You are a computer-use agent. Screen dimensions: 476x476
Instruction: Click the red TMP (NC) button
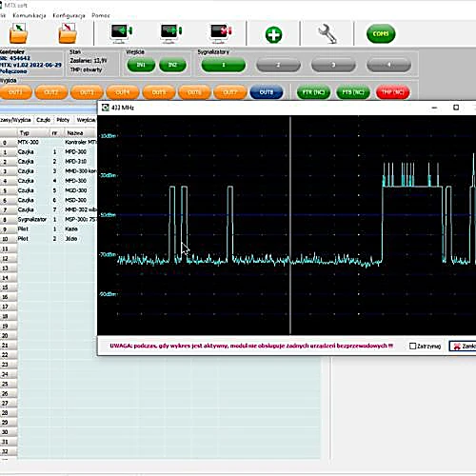pyautogui.click(x=392, y=92)
